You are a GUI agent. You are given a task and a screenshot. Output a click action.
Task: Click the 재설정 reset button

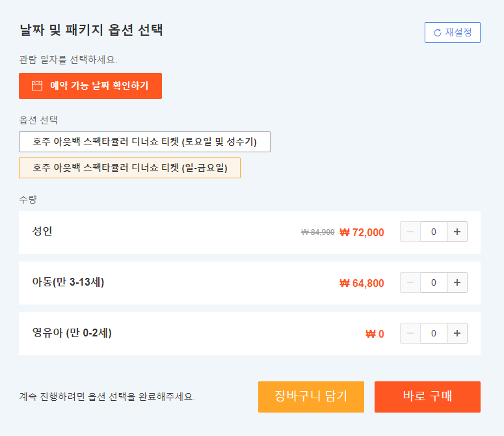click(452, 33)
